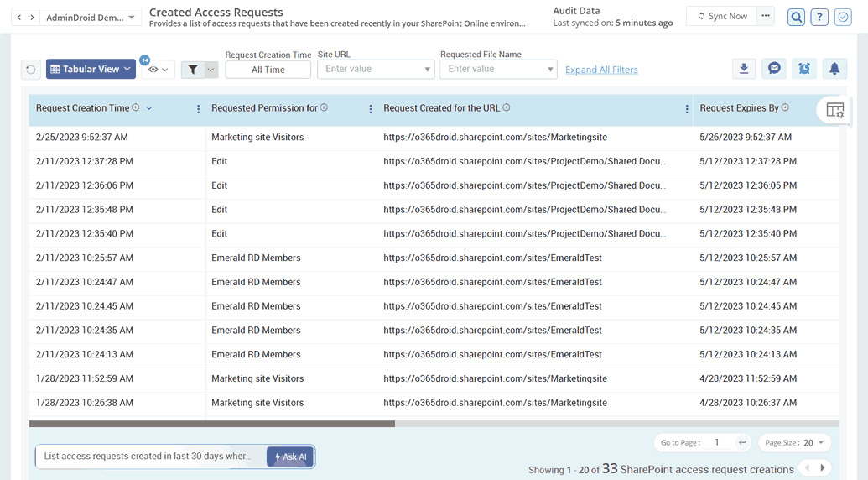Screen dimensions: 868x480
Task: Click the Sync Now button
Action: click(722, 16)
